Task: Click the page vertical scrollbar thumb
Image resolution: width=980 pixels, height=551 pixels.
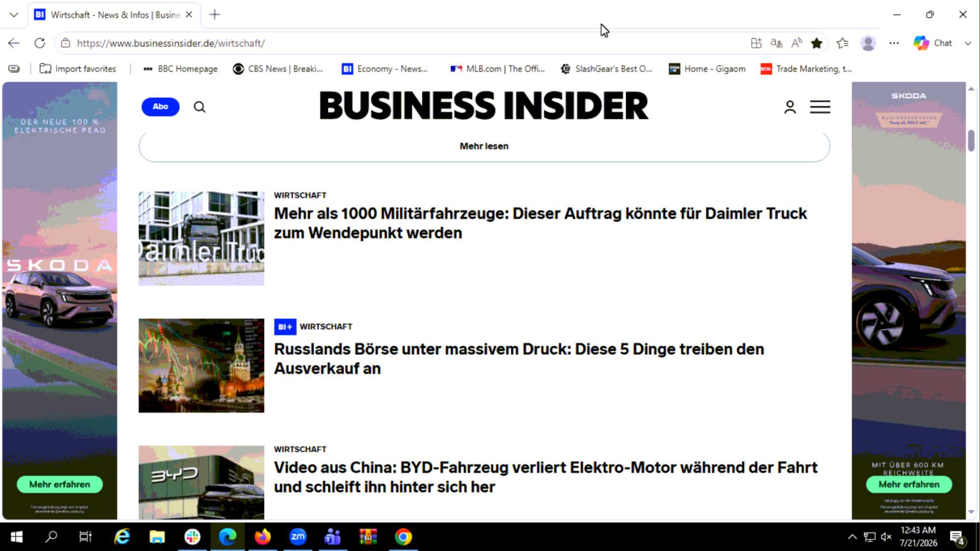Action: (971, 141)
